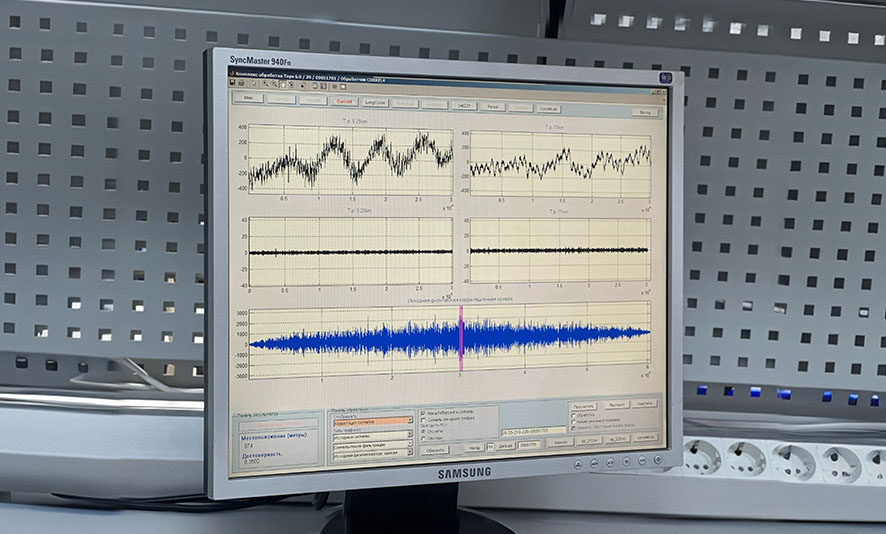Open the 'Сигнальная фильтрация' dropdown
Image resolution: width=886 pixels, height=534 pixels.
pos(372,445)
